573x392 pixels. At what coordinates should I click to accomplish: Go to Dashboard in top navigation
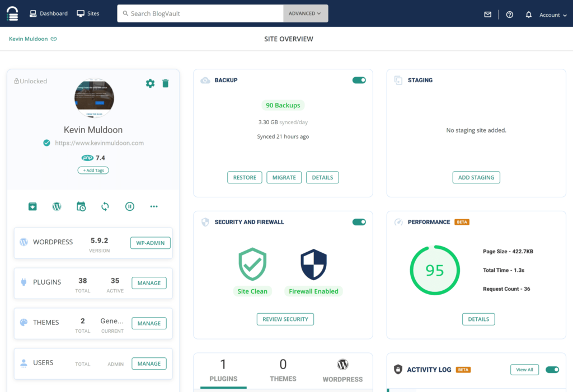click(49, 13)
